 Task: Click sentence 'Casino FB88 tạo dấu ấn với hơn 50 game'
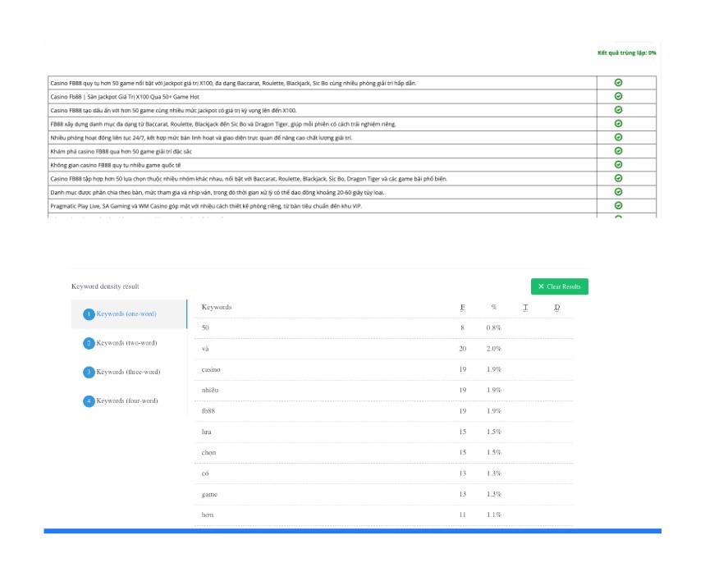(173, 111)
